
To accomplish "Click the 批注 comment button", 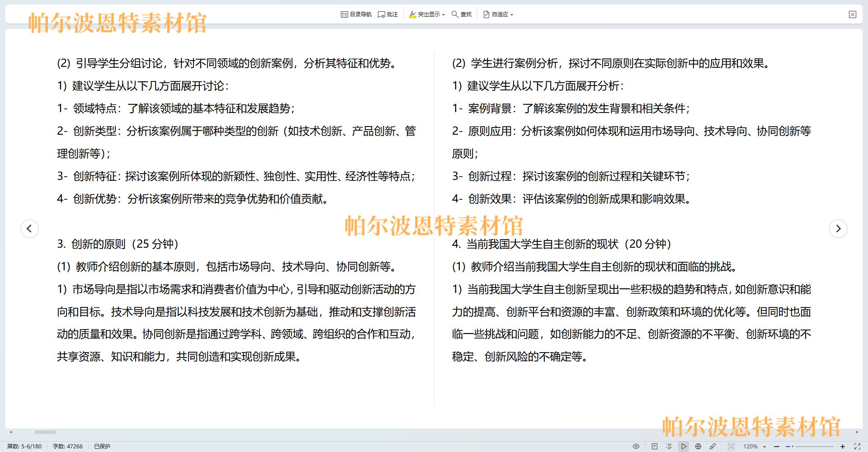I will pos(388,14).
